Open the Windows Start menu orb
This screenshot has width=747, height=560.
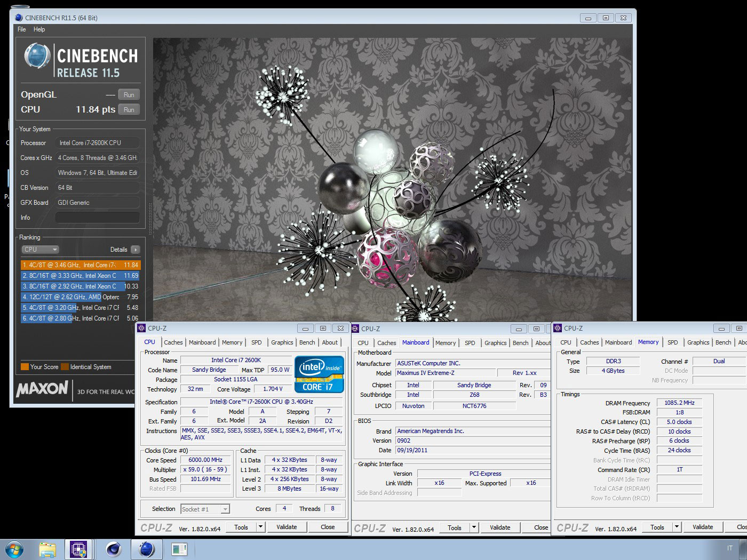point(14,549)
